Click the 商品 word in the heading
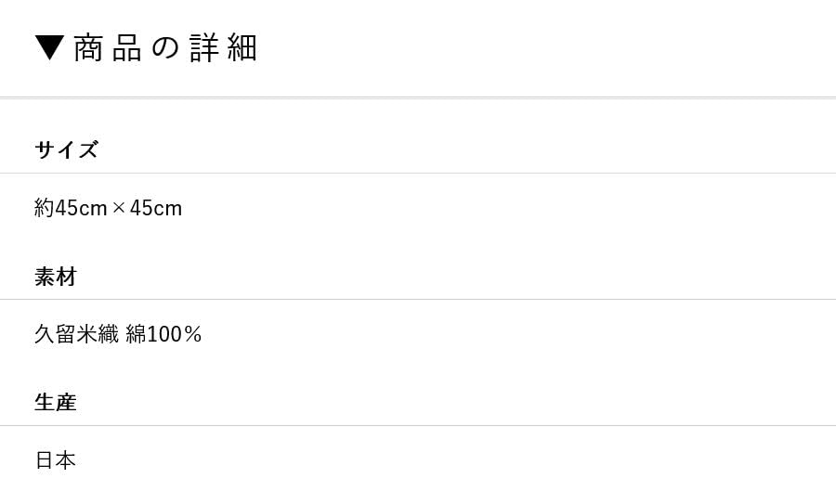This screenshot has height=504, width=836. [108, 47]
